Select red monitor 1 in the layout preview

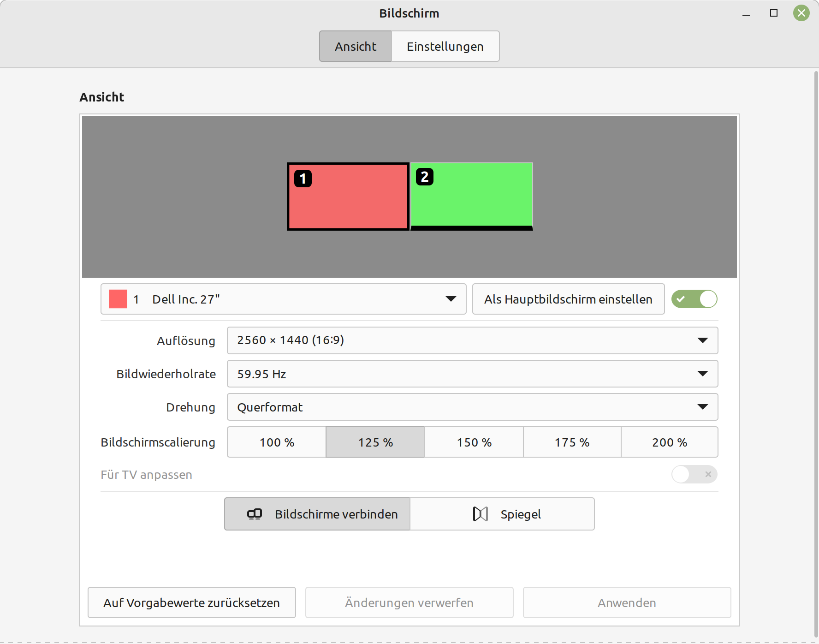[348, 197]
